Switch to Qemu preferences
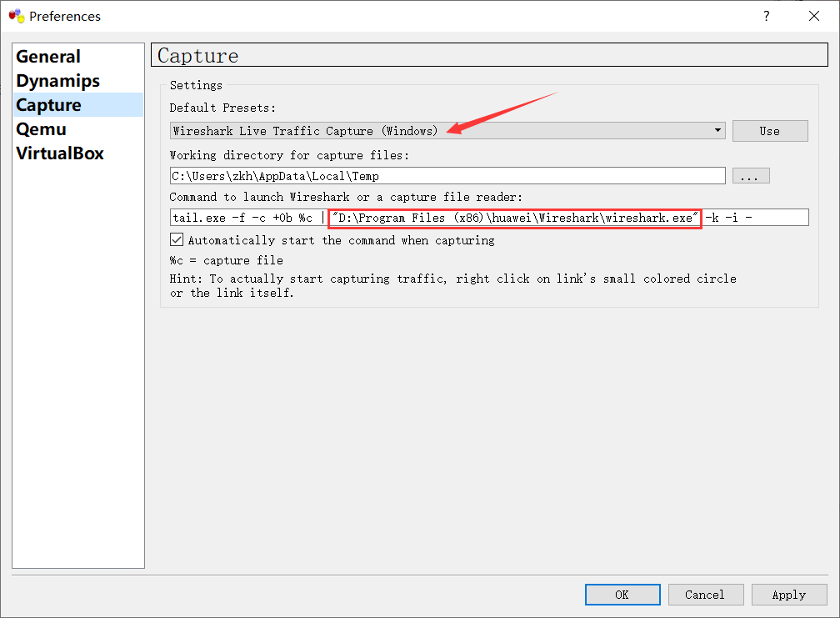 pos(41,129)
